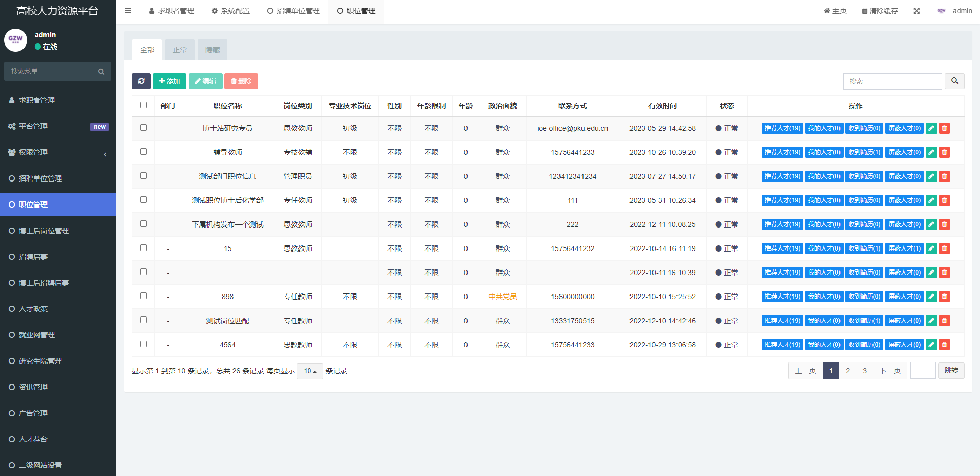980x476 pixels.
Task: Switch to the 正常 filter tab
Action: click(x=180, y=50)
